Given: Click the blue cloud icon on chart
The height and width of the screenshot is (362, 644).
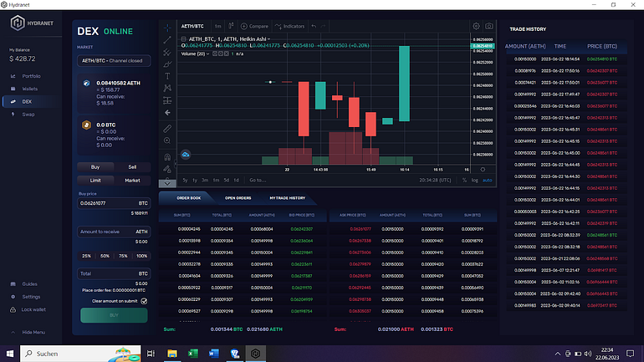Looking at the screenshot, I should tap(186, 155).
